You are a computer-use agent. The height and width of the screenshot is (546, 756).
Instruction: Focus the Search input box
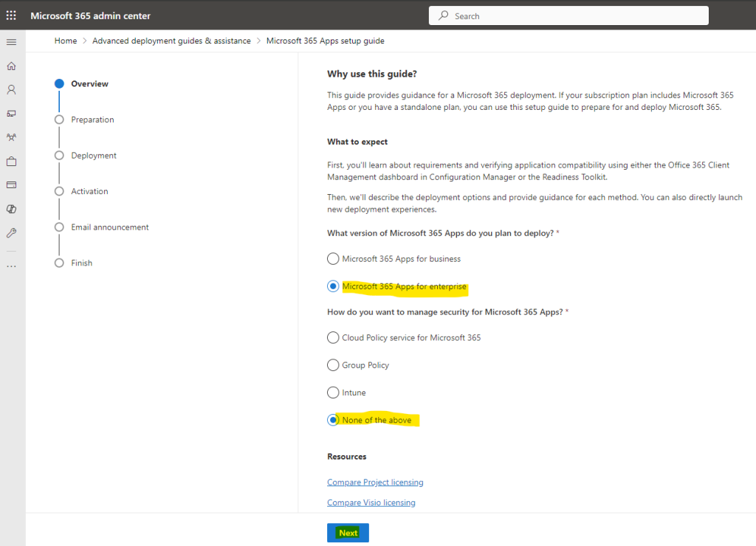click(x=568, y=15)
